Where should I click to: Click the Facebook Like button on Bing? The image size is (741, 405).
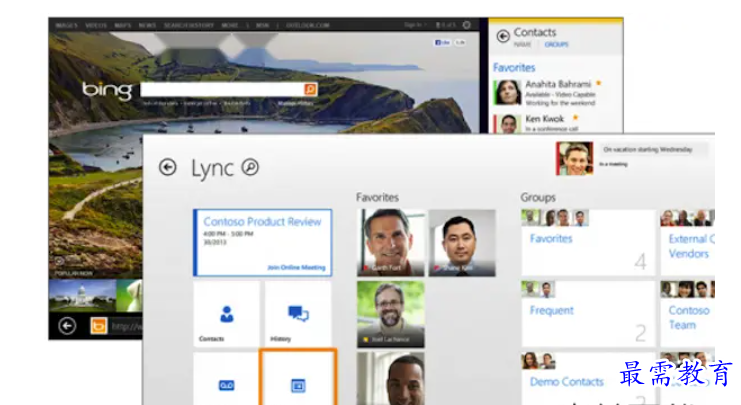click(442, 43)
